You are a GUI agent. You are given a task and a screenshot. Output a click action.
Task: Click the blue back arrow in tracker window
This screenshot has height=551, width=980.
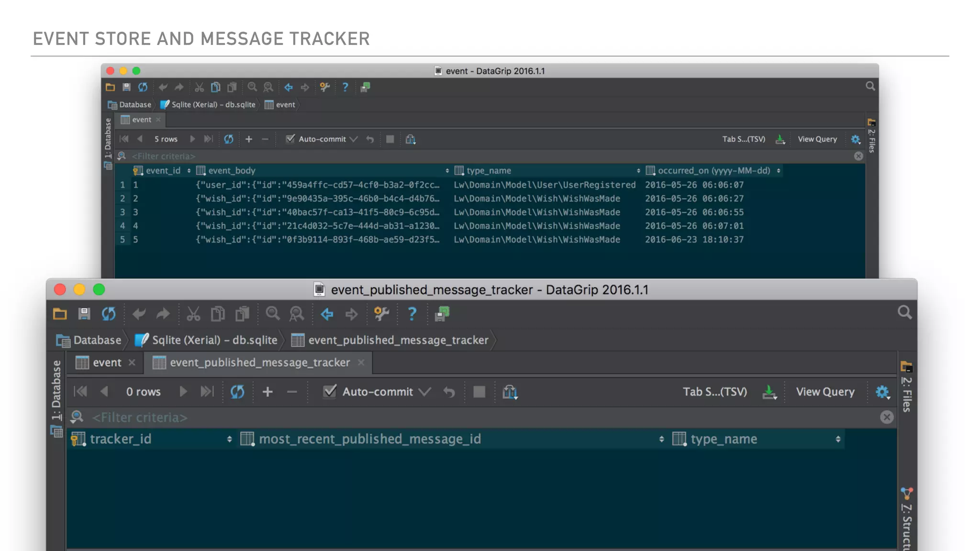click(x=327, y=314)
